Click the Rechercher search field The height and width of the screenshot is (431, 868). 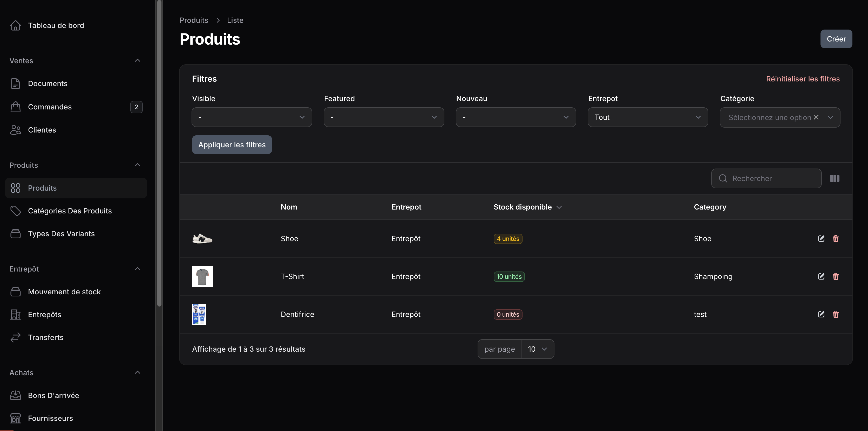[x=766, y=178]
